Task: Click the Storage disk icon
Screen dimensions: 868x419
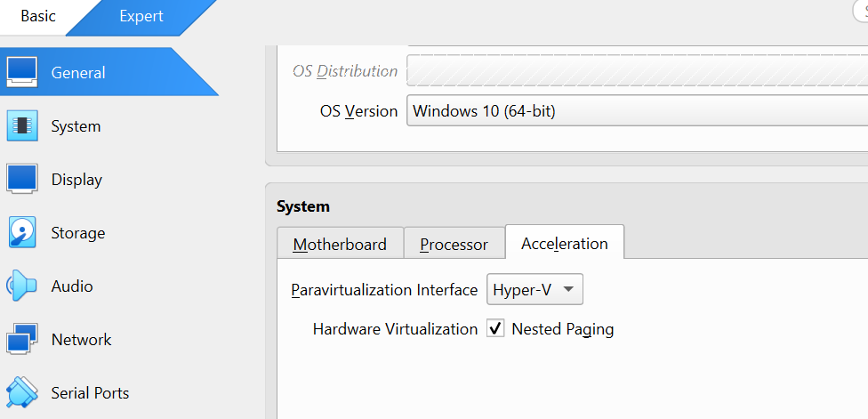Action: pyautogui.click(x=22, y=233)
